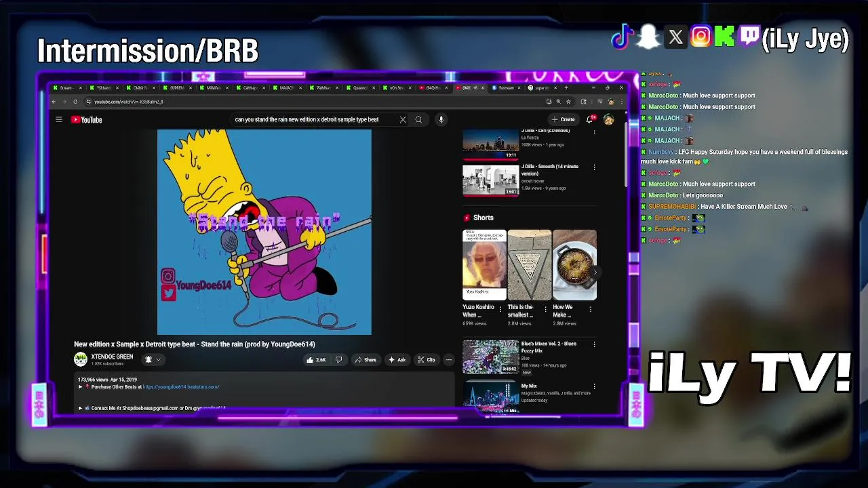Screen dimensions: 868x488
Task: Open more actions ellipsis under video
Action: pyautogui.click(x=448, y=360)
